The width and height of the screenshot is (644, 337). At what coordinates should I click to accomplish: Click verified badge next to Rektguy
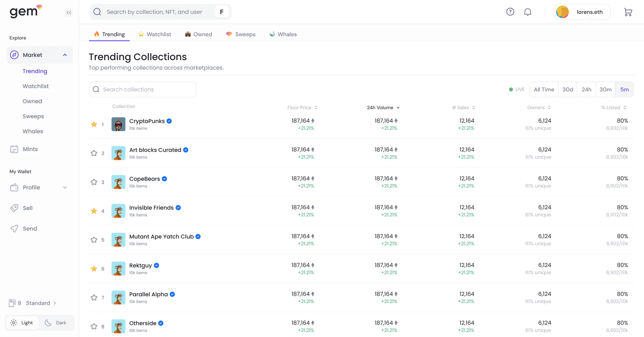156,265
